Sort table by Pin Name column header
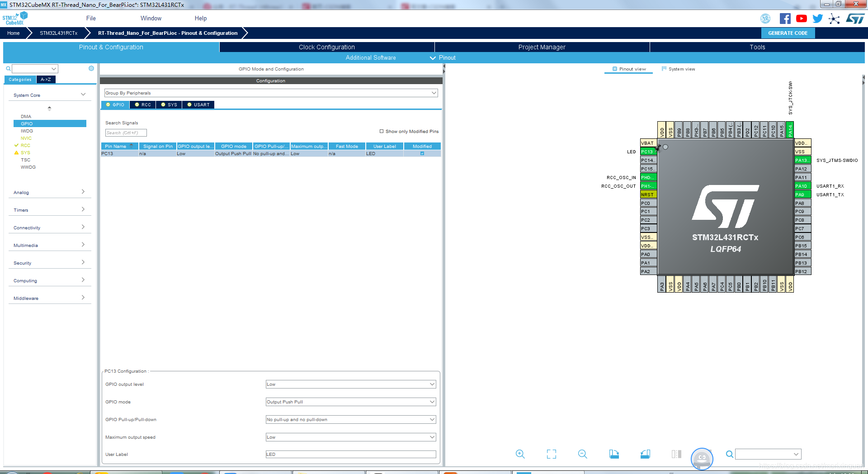This screenshot has height=474, width=868. coord(119,146)
